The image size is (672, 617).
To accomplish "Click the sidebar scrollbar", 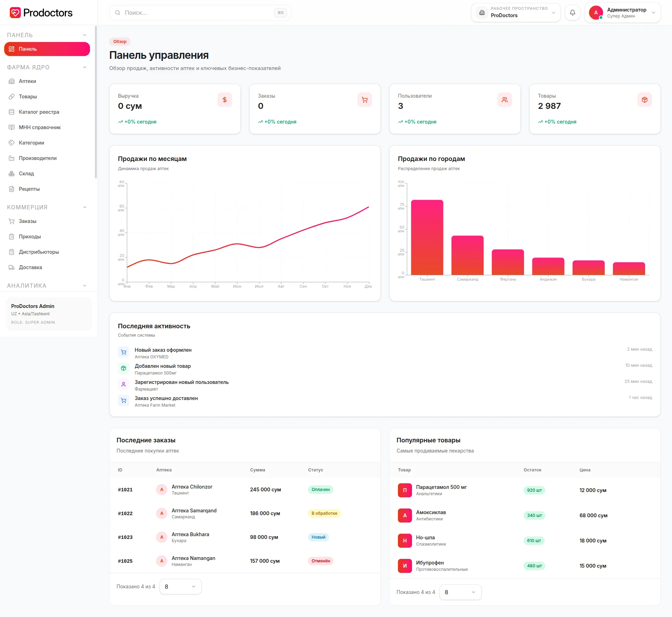I will (x=96, y=102).
